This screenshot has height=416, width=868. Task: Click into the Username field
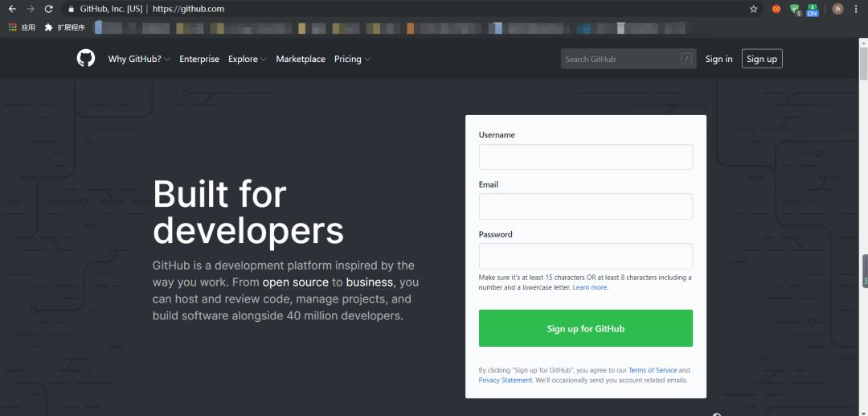pos(586,157)
